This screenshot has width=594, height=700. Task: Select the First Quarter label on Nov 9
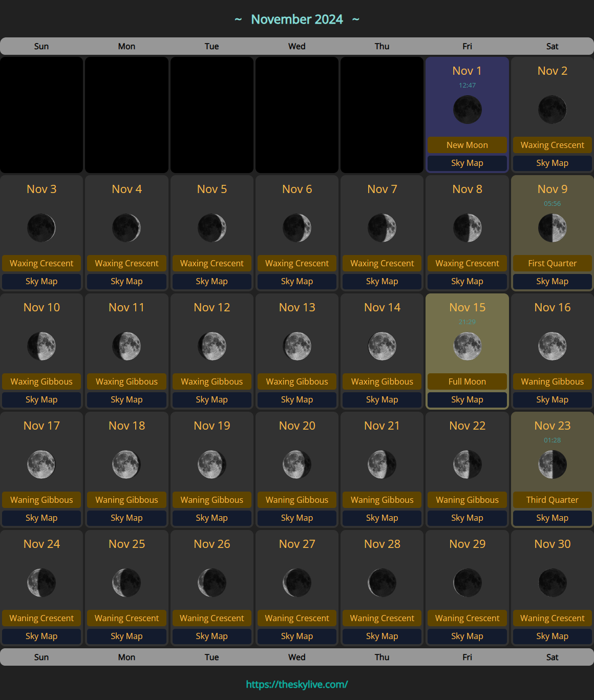pos(552,263)
